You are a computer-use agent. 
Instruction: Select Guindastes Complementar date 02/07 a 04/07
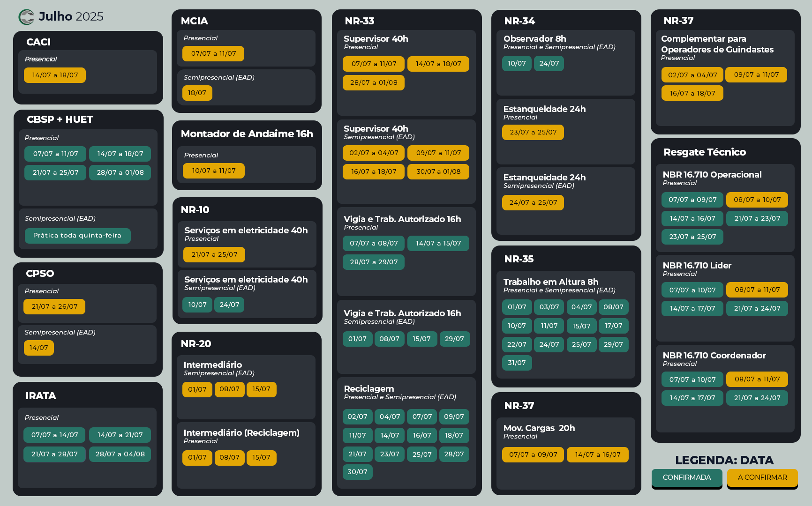(x=692, y=75)
